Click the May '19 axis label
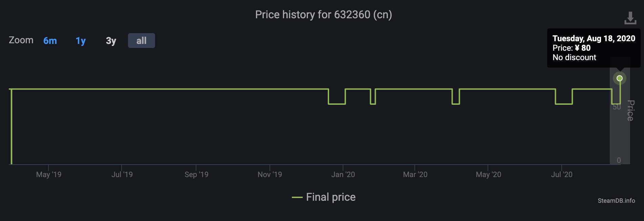 49,174
